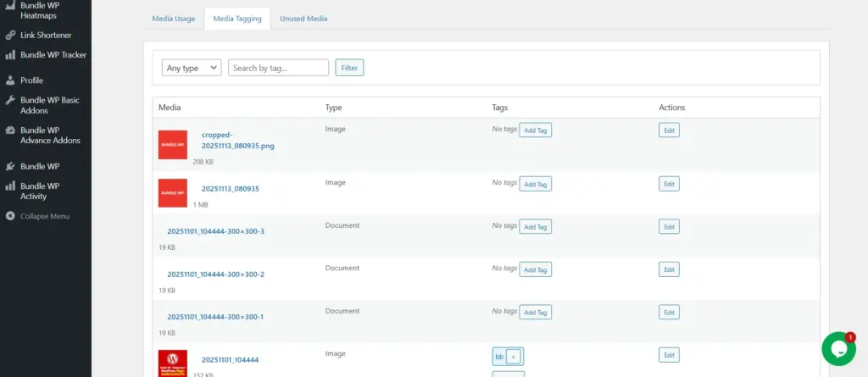This screenshot has height=377, width=868.
Task: Open the Any type dropdown
Action: pos(192,68)
